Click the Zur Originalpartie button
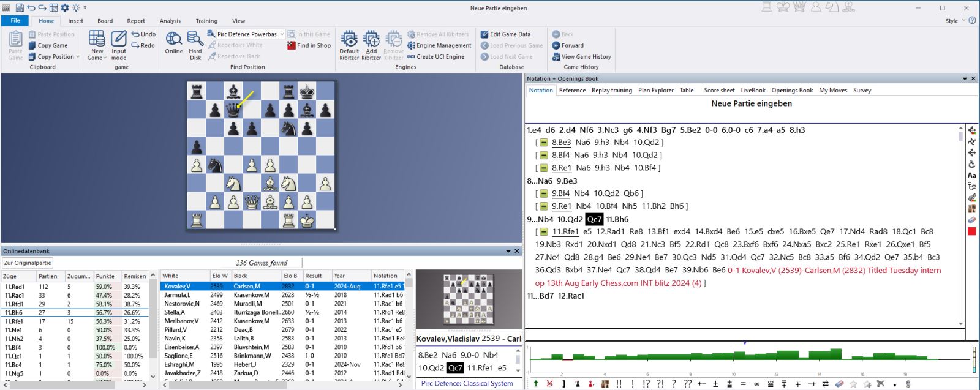The image size is (980, 390). coord(28,263)
